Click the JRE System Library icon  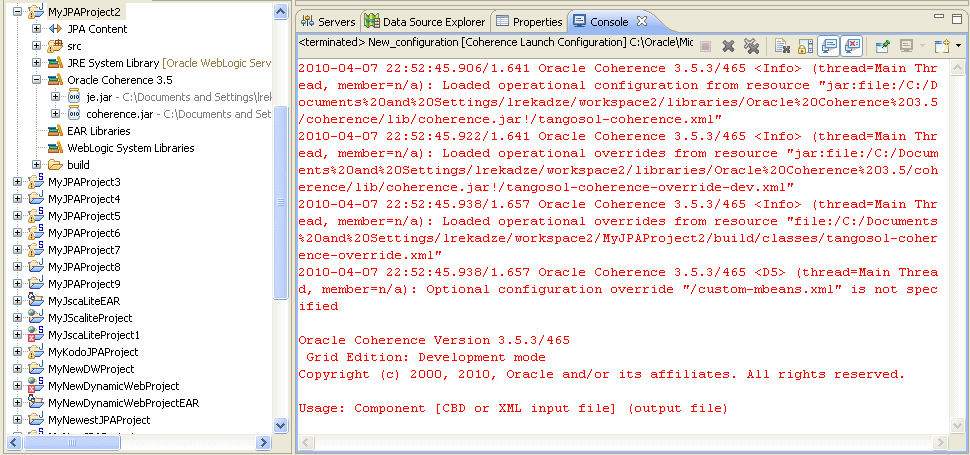coord(55,62)
